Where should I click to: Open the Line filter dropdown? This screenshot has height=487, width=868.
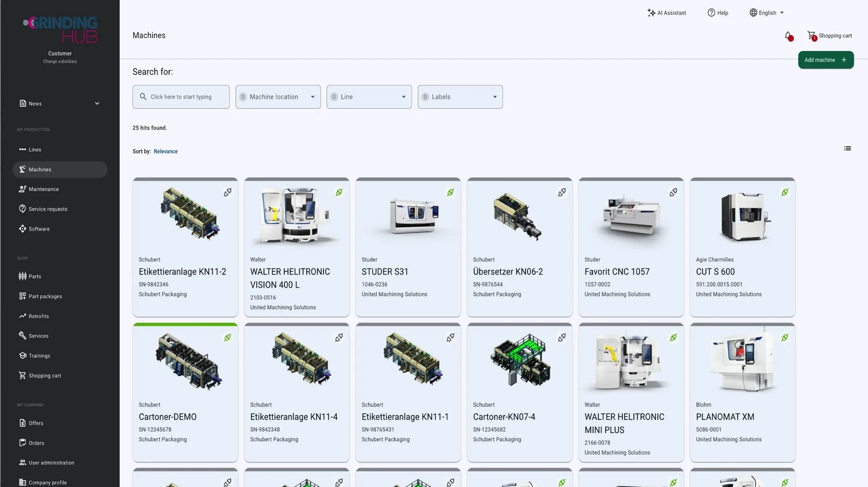click(x=369, y=97)
